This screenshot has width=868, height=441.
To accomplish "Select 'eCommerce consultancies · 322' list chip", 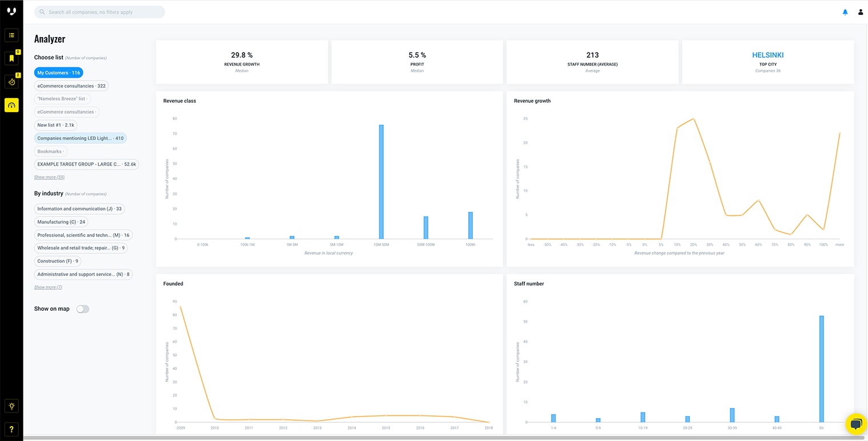I will point(71,86).
